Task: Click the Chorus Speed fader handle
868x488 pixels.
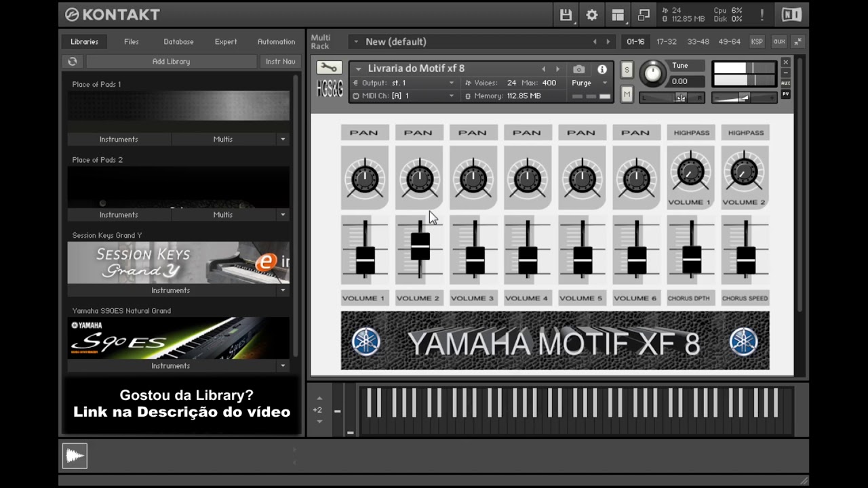Action: point(746,260)
